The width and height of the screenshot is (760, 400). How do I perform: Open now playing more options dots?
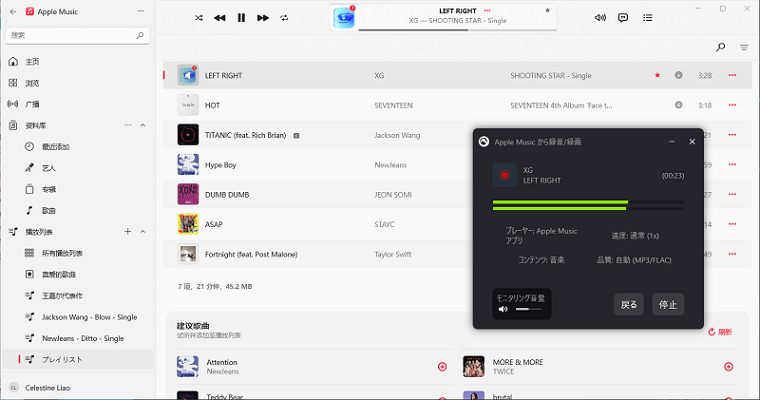tap(487, 10)
